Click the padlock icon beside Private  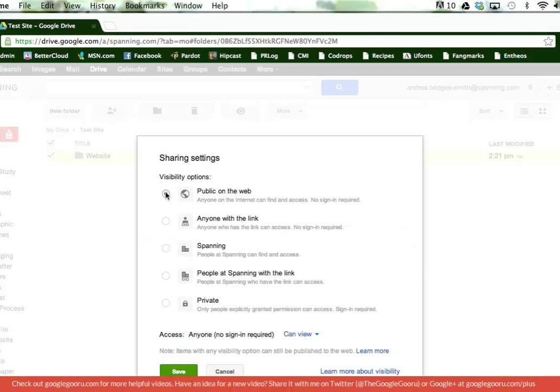point(185,303)
